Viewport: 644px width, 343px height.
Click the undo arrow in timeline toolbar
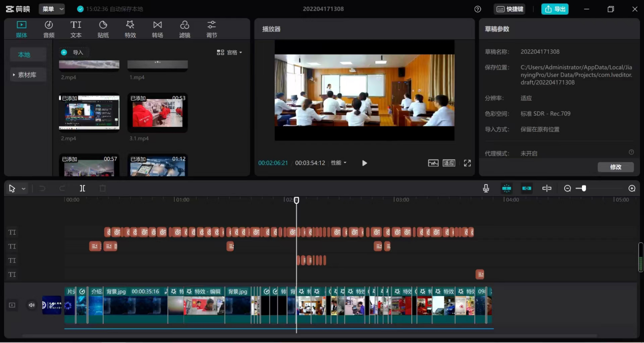click(x=42, y=189)
